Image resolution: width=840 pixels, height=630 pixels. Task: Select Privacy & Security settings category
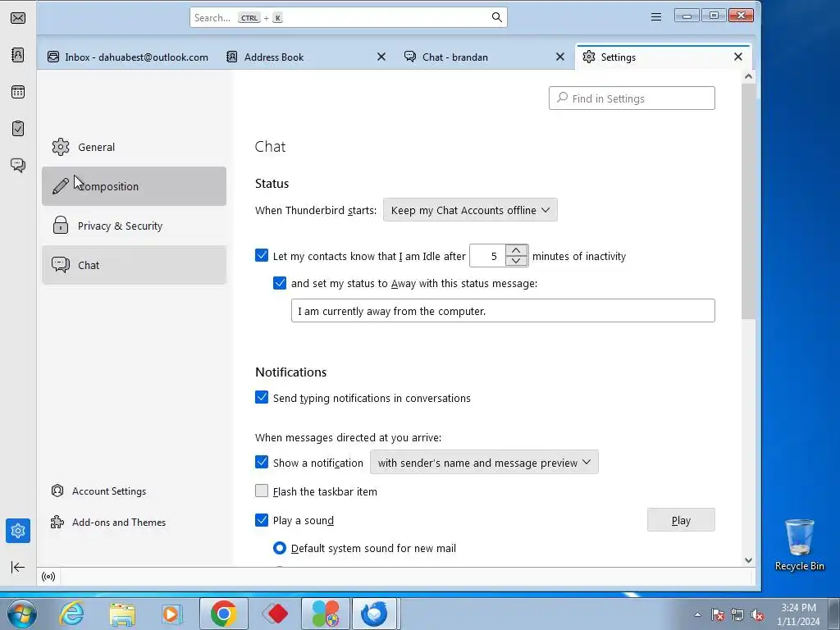click(x=134, y=226)
